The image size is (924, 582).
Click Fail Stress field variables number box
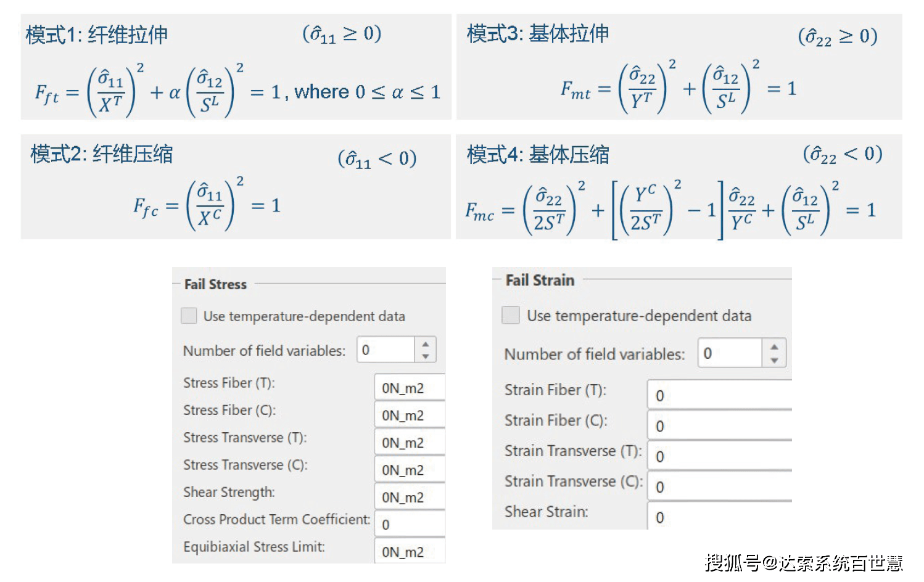click(x=386, y=350)
